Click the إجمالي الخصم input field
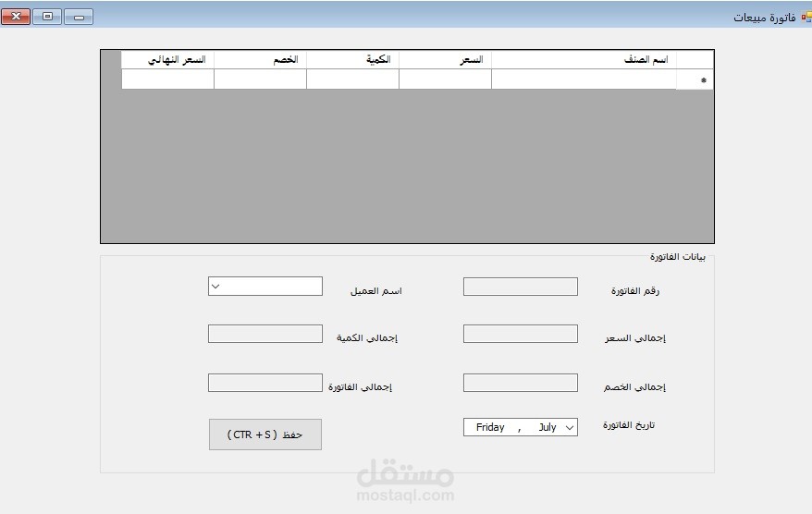Image resolution: width=812 pixels, height=514 pixels. (x=521, y=383)
